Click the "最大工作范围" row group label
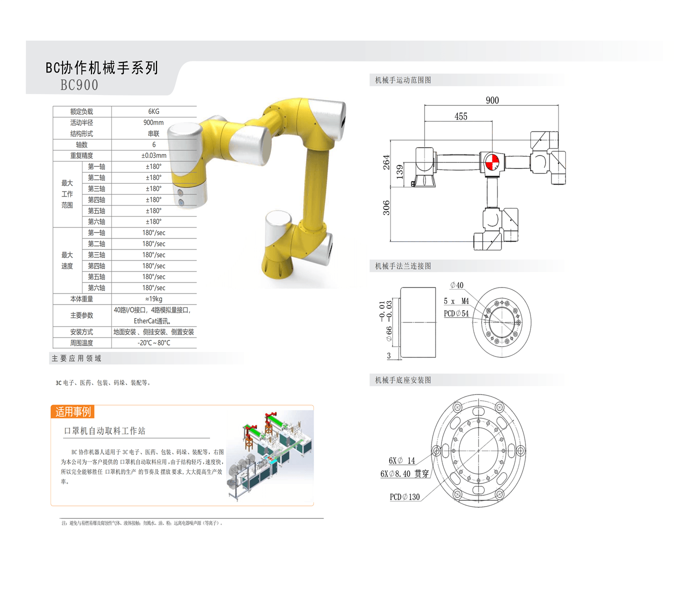 click(x=67, y=194)
